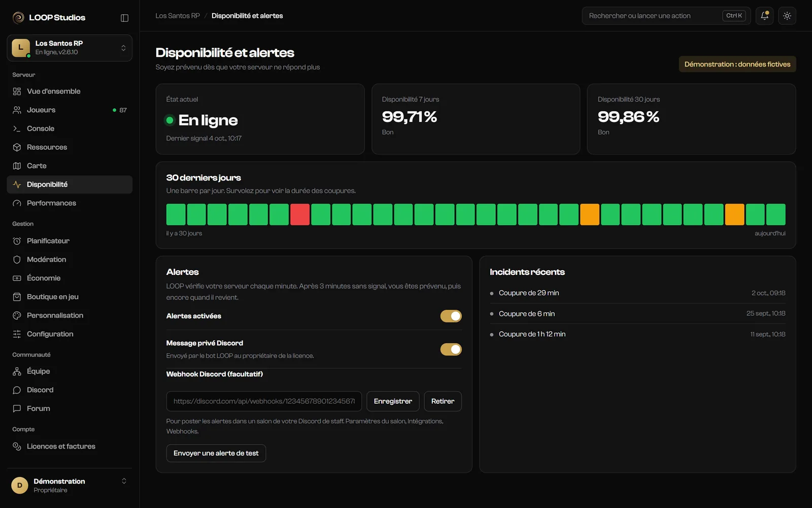Focus the Rechercher ou lancer une action field

click(666, 16)
